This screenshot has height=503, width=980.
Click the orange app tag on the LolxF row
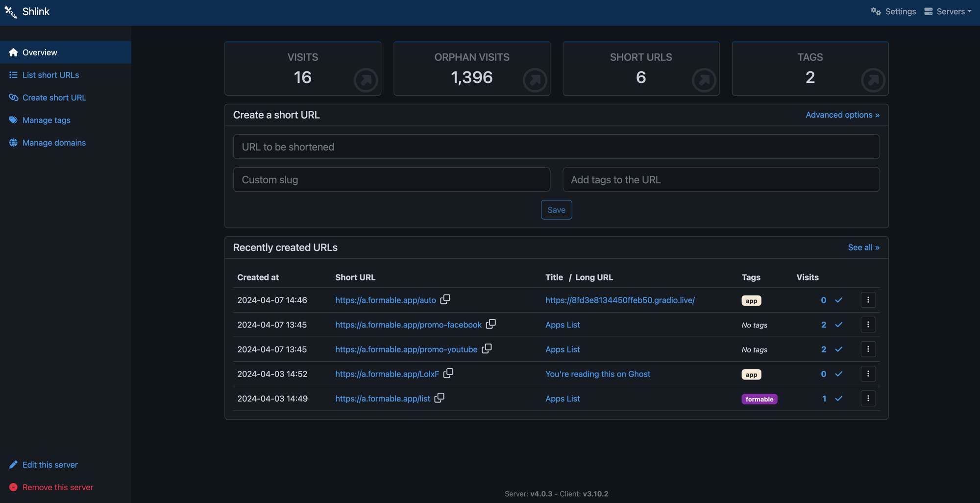pyautogui.click(x=751, y=374)
